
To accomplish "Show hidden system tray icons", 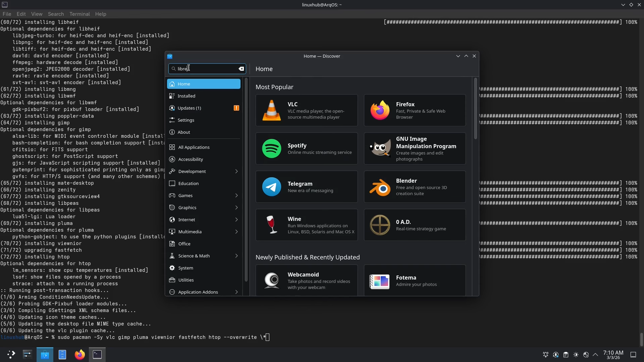I will (595, 355).
